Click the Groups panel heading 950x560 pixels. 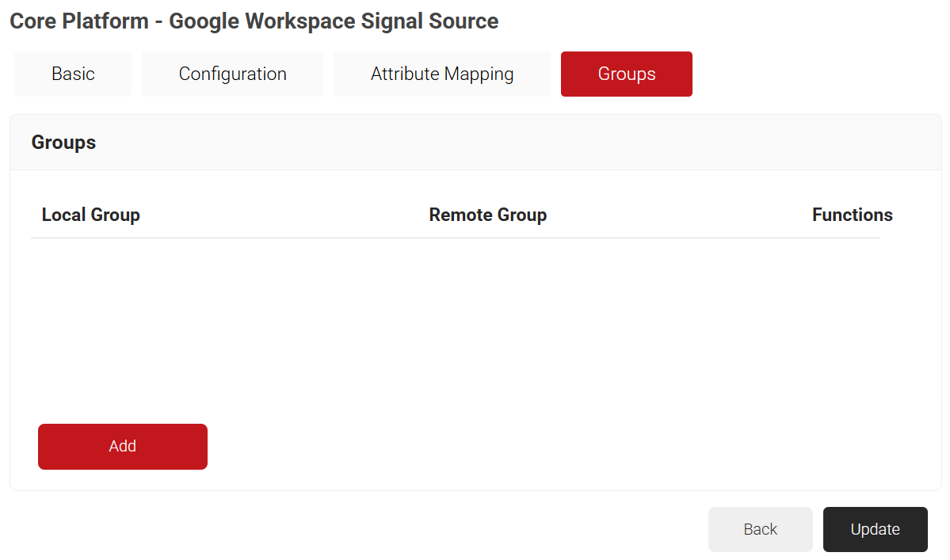tap(63, 143)
